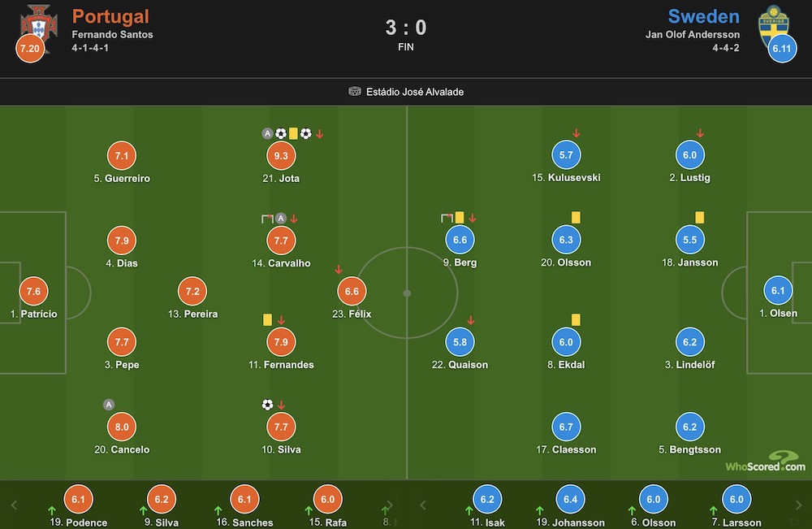Click the WhoScored.com logo
This screenshot has height=529, width=812.
(766, 461)
